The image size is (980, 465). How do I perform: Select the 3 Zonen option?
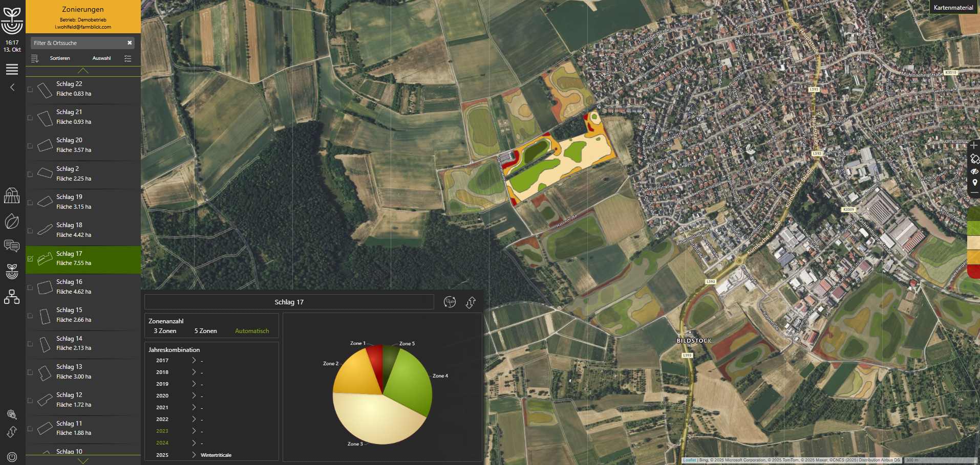tap(165, 331)
